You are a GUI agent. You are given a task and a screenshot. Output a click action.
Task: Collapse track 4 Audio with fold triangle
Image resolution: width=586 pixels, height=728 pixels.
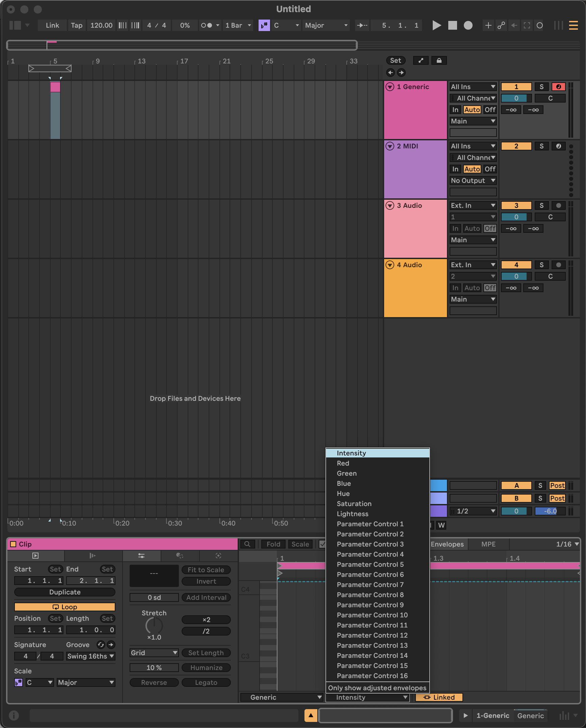tap(390, 265)
